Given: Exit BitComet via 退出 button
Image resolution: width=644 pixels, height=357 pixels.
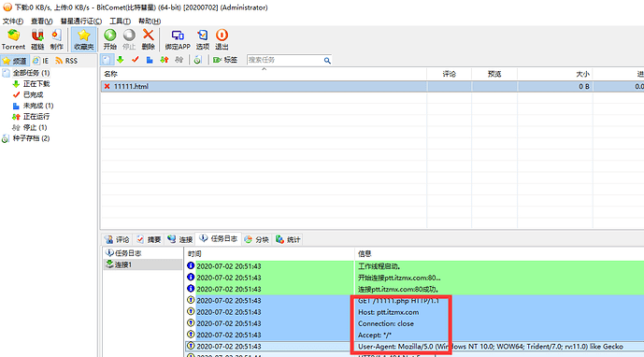Looking at the screenshot, I should tap(222, 39).
